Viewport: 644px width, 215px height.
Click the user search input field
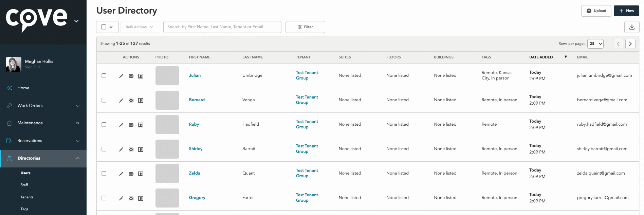point(222,27)
